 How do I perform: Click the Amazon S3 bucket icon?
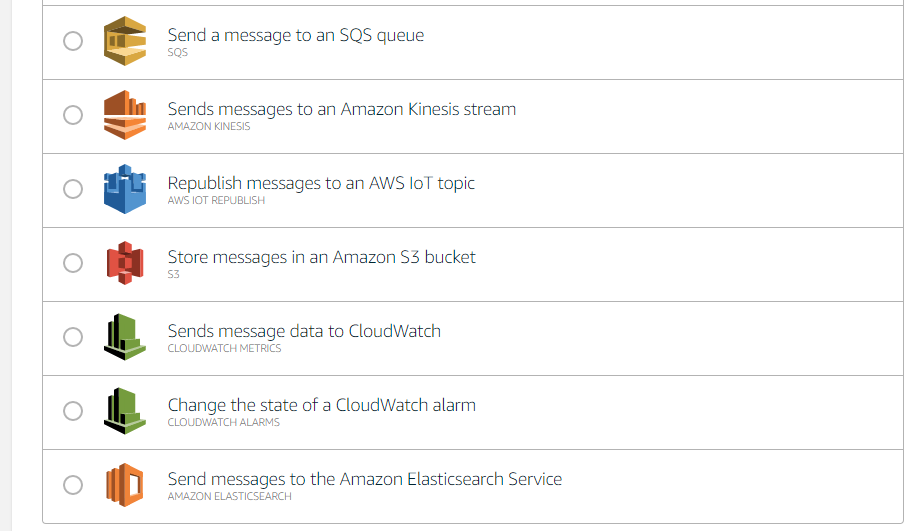[125, 263]
